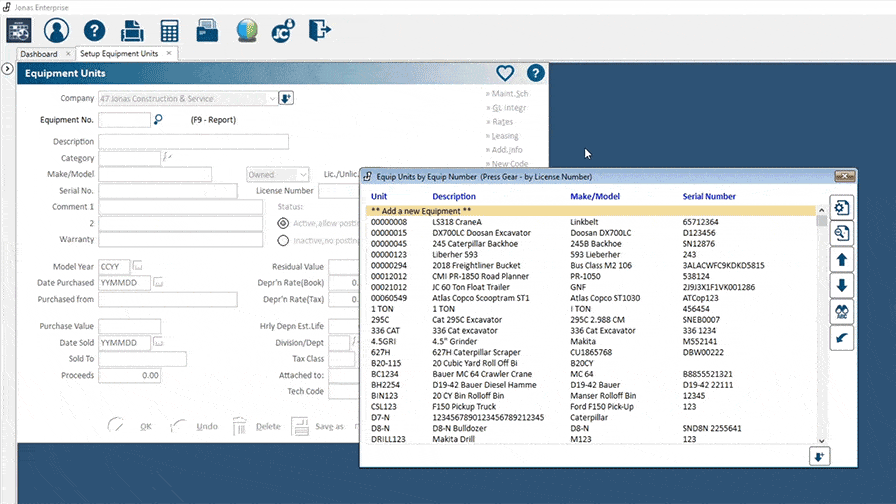Image resolution: width=896 pixels, height=504 pixels.
Task: Click the bottom download arrow in lookup
Action: [x=819, y=457]
